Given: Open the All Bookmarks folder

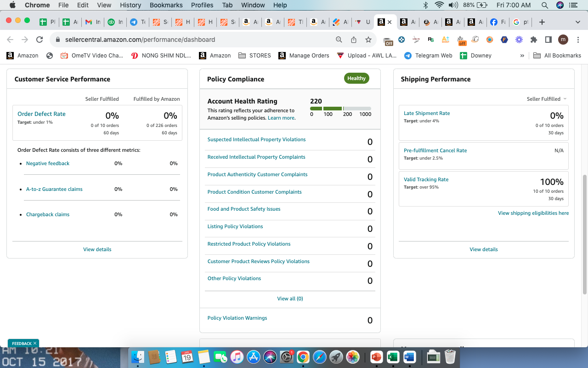Looking at the screenshot, I should pyautogui.click(x=557, y=55).
